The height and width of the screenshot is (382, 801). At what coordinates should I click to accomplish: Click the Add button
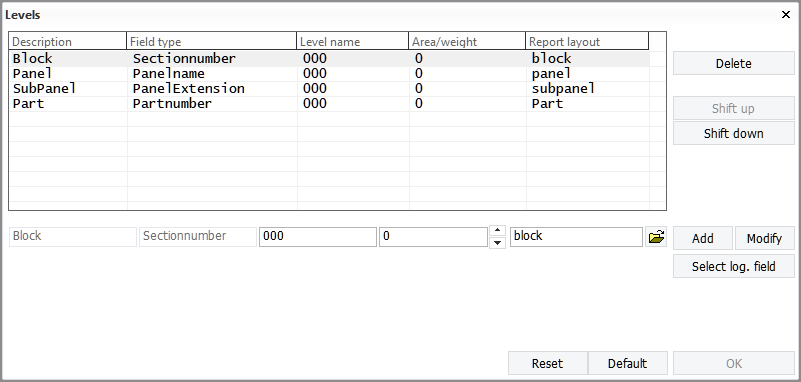point(702,238)
